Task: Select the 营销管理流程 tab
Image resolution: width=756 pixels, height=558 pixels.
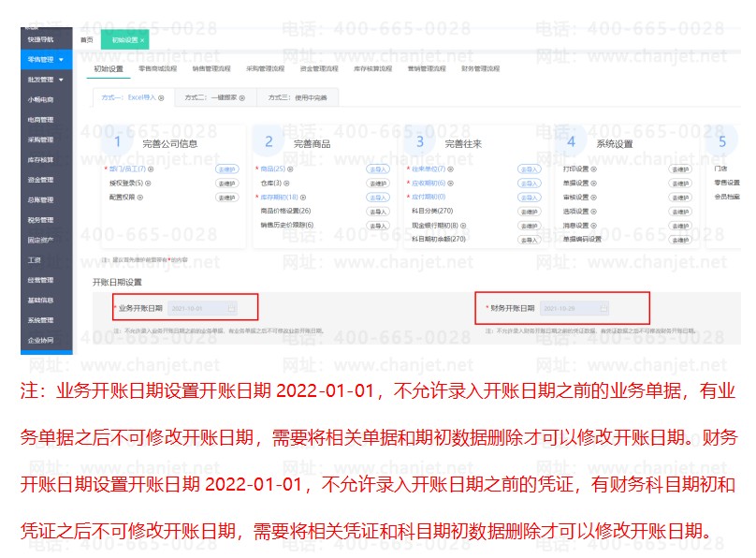Action: (x=427, y=69)
